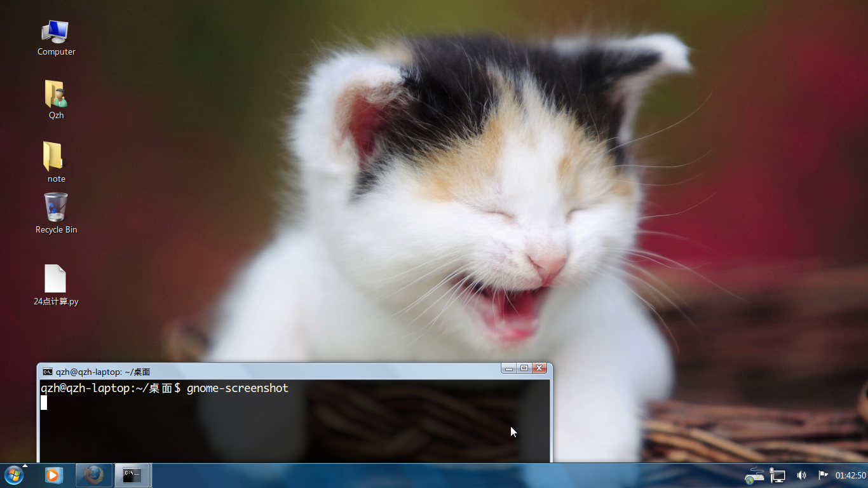Screen dimensions: 868x488
Task: Open the volume control in the tray
Action: pos(801,475)
